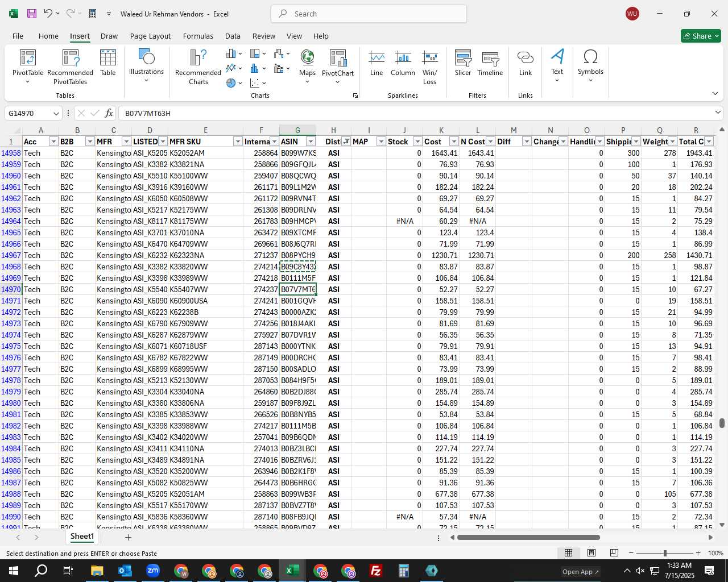Open the MFR SKU column filter dropdown
The image size is (728, 582).
tap(238, 142)
